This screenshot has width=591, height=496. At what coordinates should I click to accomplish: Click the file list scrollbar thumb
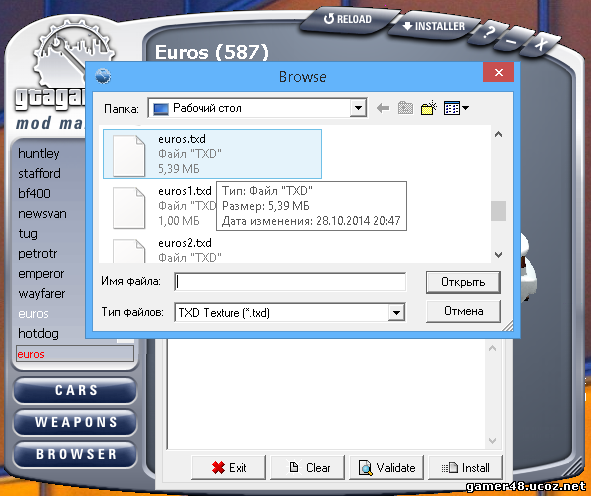[x=498, y=211]
